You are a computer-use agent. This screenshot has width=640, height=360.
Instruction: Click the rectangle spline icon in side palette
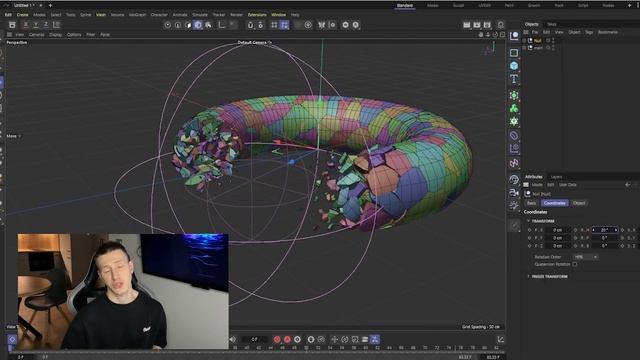pyautogui.click(x=514, y=53)
